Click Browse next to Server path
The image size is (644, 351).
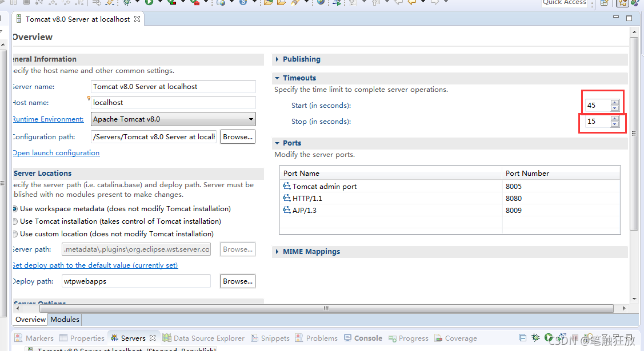[x=237, y=249]
